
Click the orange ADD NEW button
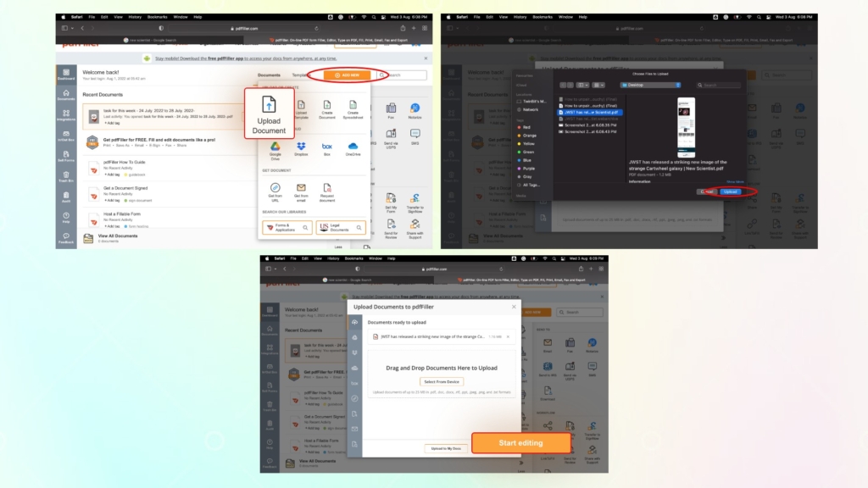347,75
